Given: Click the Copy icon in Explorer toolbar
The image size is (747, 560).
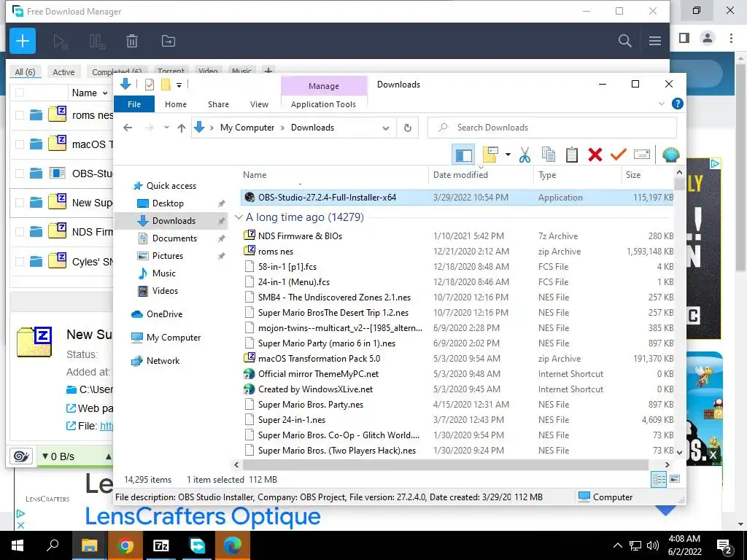Looking at the screenshot, I should click(x=549, y=155).
